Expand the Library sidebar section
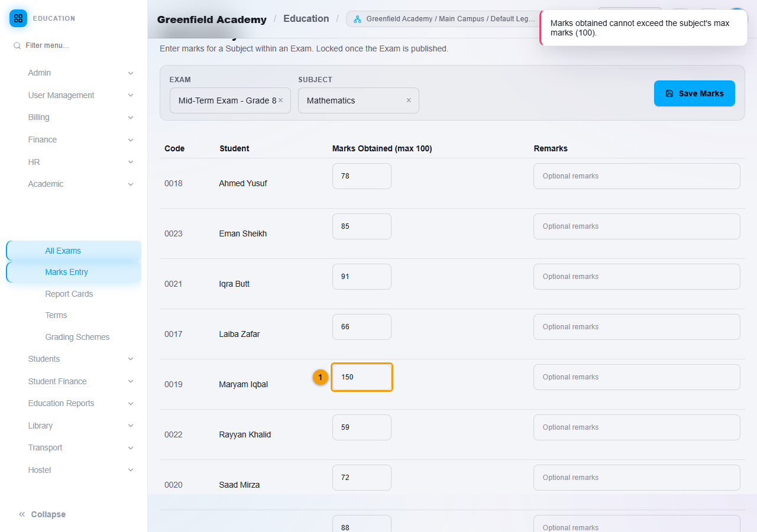This screenshot has height=532, width=757. coord(131,426)
